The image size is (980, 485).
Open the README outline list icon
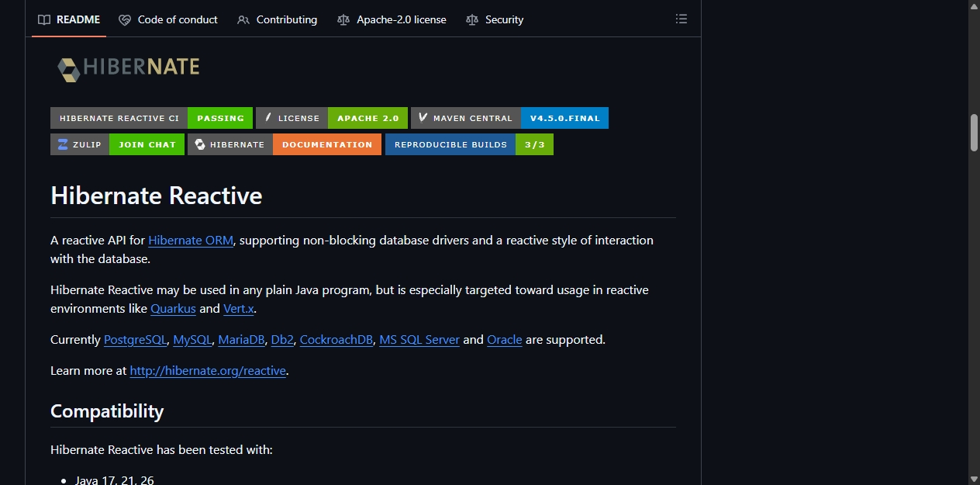pyautogui.click(x=682, y=19)
